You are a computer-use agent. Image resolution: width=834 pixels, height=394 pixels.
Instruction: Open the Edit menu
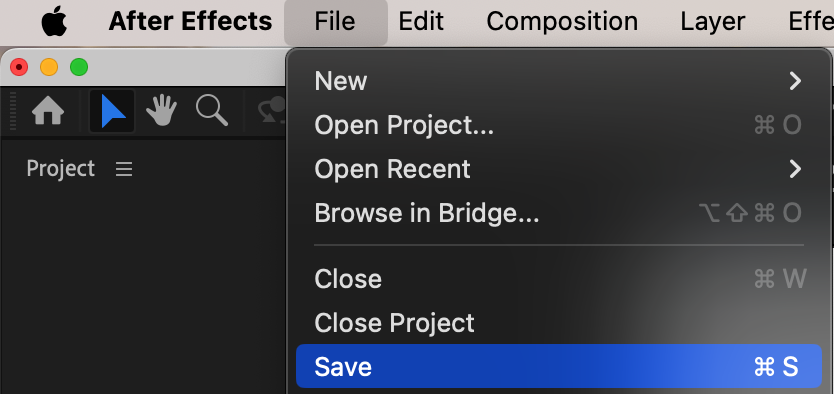point(421,22)
